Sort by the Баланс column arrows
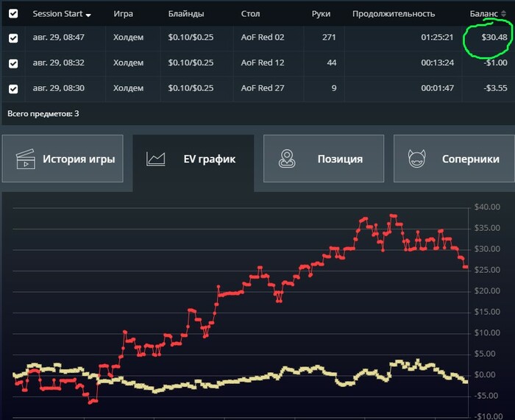The width and height of the screenshot is (515, 420). [503, 14]
